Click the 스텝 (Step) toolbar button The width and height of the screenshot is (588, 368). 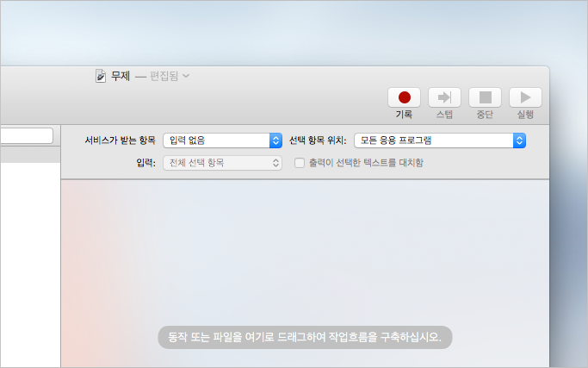(444, 97)
